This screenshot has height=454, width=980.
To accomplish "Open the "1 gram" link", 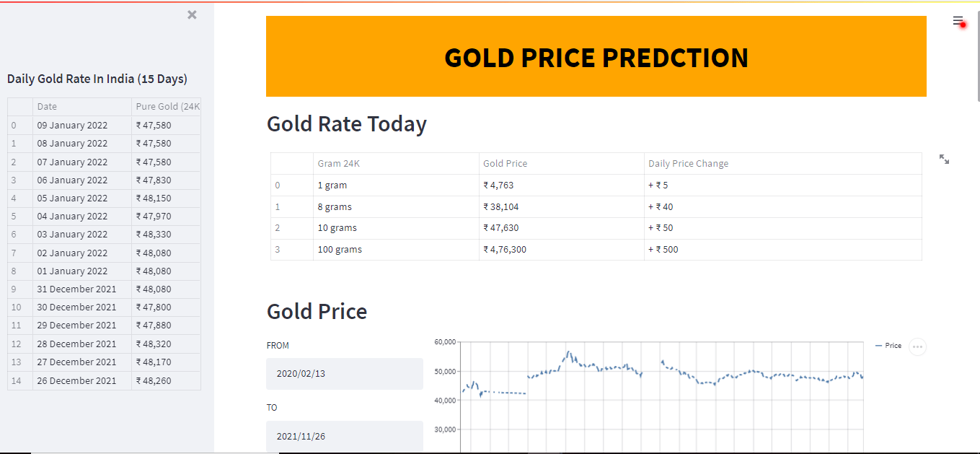I will (x=332, y=185).
